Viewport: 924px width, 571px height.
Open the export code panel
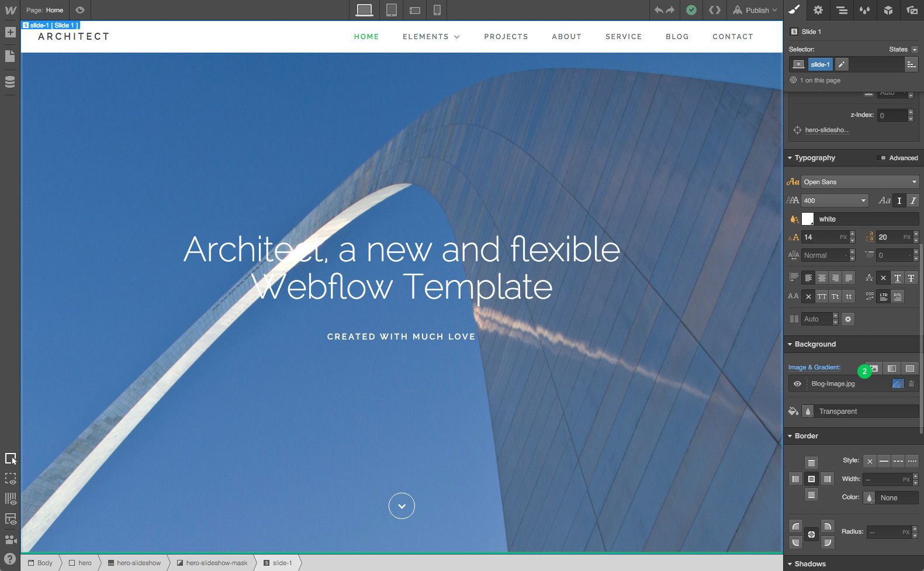pyautogui.click(x=715, y=10)
